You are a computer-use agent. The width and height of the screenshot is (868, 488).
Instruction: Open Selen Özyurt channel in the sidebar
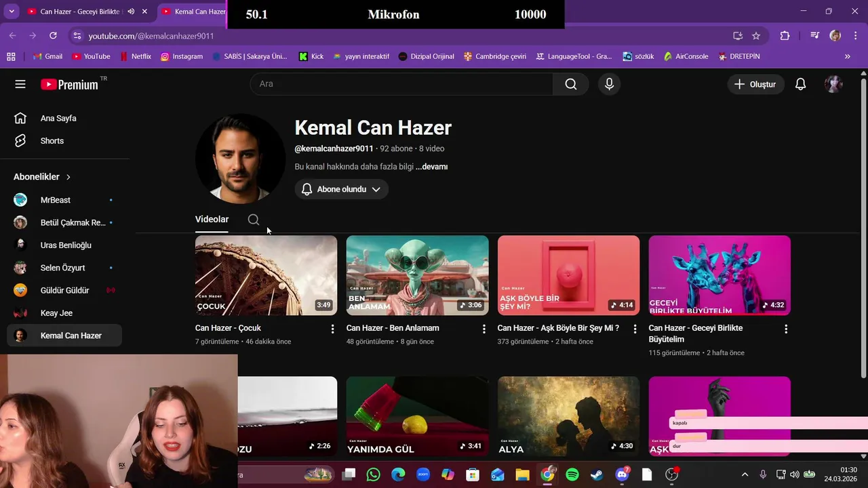click(64, 268)
